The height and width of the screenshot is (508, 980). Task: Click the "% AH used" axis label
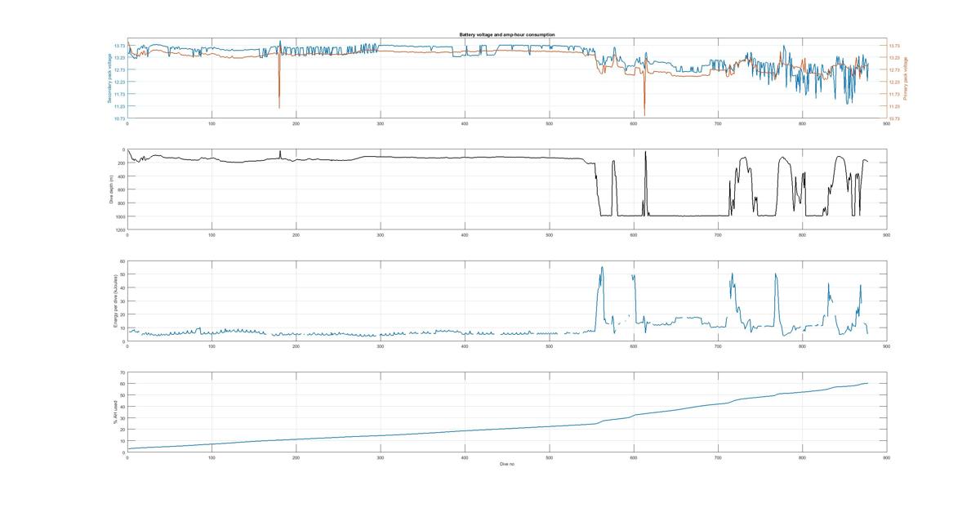pos(115,412)
